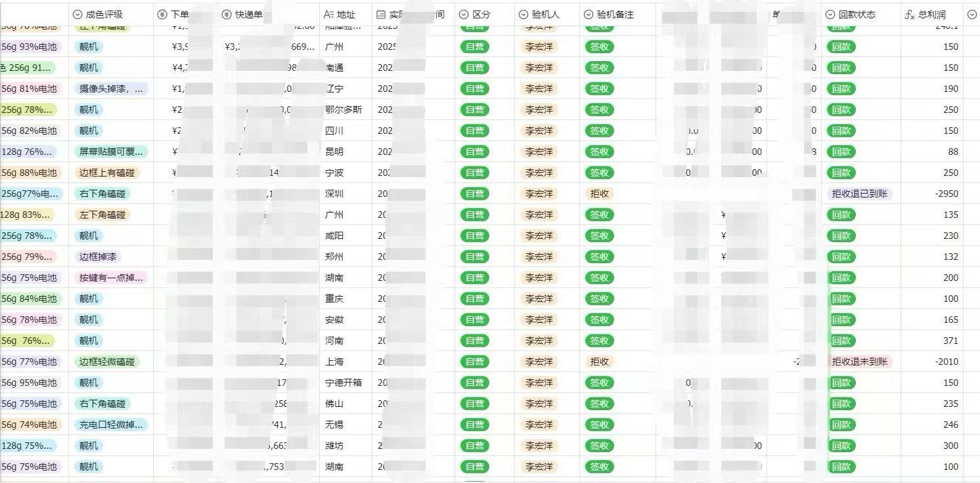Open the 验机备注 dropdown showing 拒收 for 上海
The height and width of the screenshot is (483, 980).
pyautogui.click(x=598, y=362)
